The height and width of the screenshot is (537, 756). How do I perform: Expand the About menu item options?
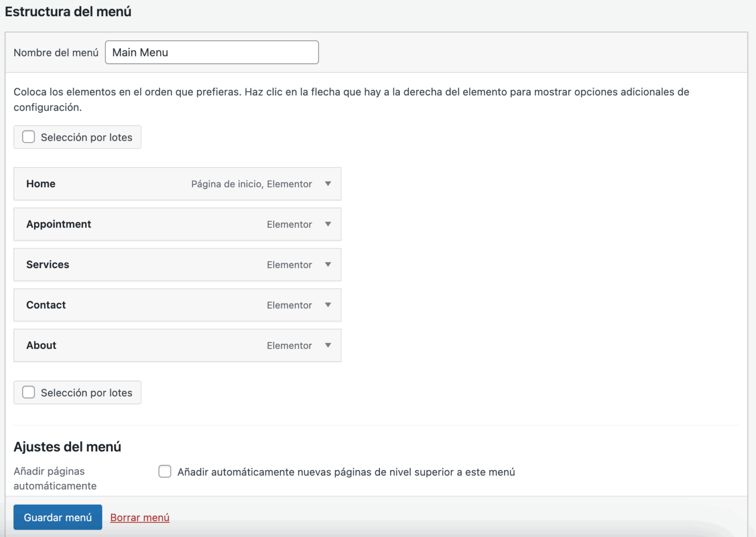click(x=328, y=345)
